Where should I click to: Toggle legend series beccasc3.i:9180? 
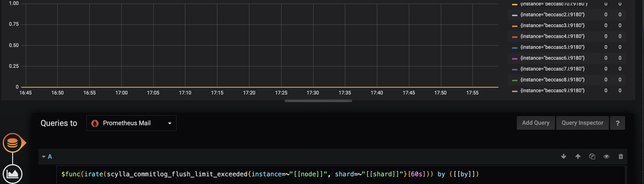[x=552, y=25]
